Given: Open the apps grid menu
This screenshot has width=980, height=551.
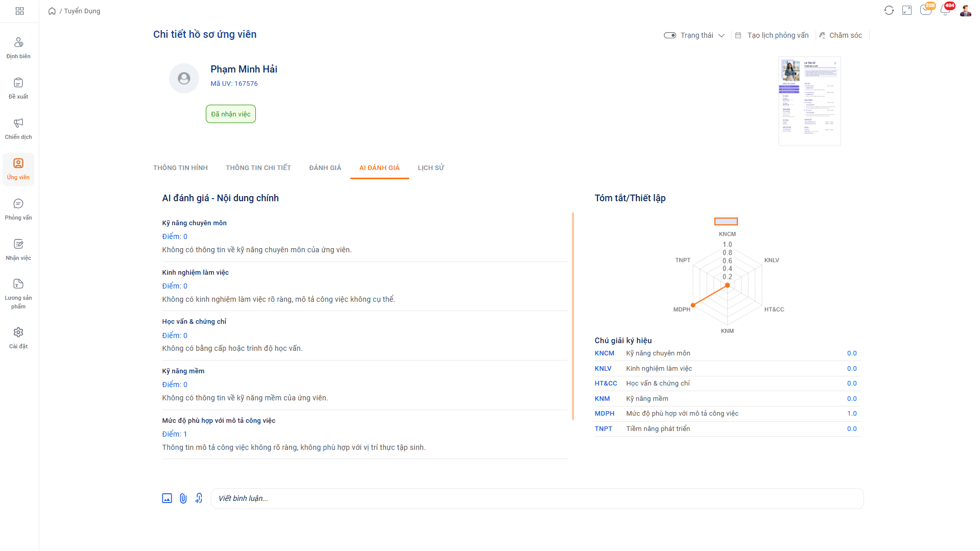Looking at the screenshot, I should (x=19, y=11).
